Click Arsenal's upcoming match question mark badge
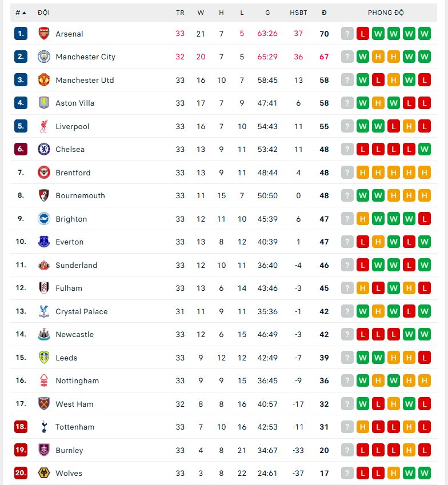This screenshot has width=448, height=485. point(347,34)
